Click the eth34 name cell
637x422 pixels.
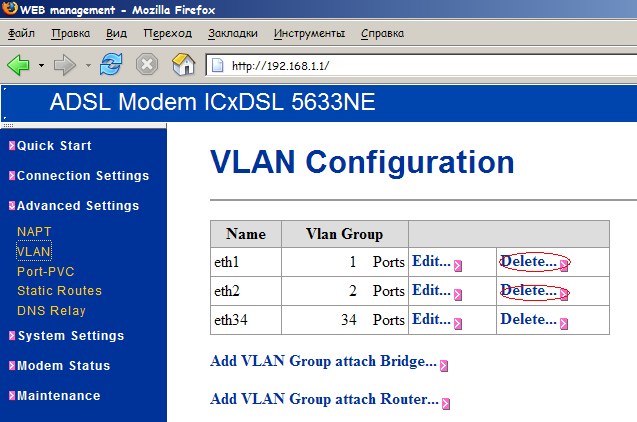[246, 320]
